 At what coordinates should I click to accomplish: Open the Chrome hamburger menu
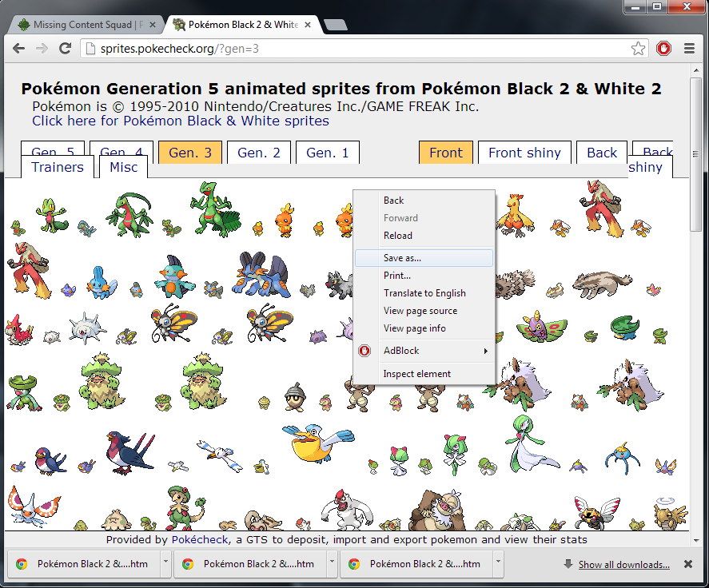689,49
